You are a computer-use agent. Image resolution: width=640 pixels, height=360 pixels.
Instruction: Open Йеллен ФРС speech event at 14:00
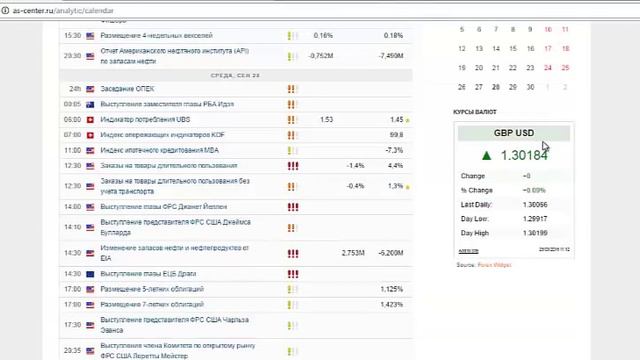(x=163, y=207)
